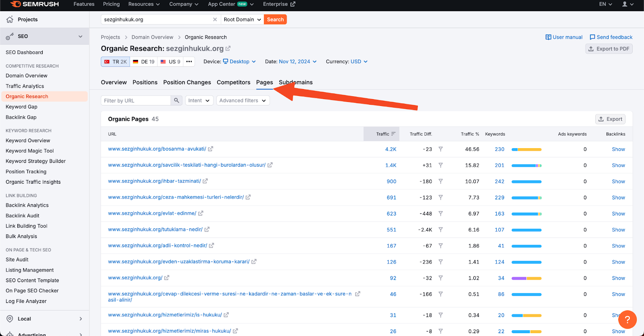Open the user account icon menu
The width and height of the screenshot is (644, 336).
pos(627,4)
